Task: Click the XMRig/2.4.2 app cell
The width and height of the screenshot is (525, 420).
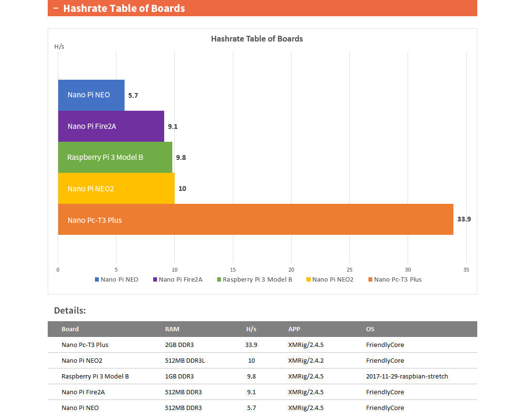Action: tap(305, 360)
